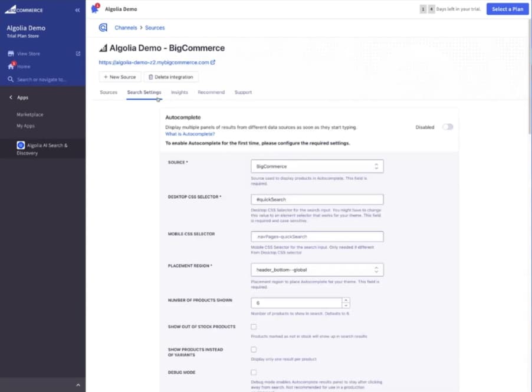
Task: Click the Mobile CSS Selector input field
Action: [317, 236]
